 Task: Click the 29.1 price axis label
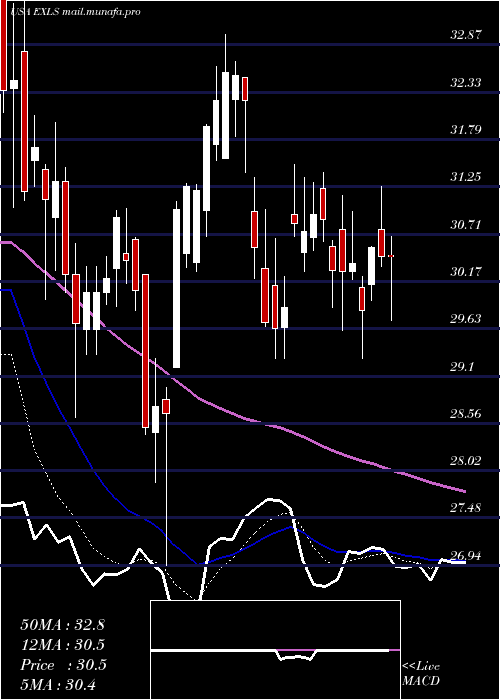(x=462, y=367)
